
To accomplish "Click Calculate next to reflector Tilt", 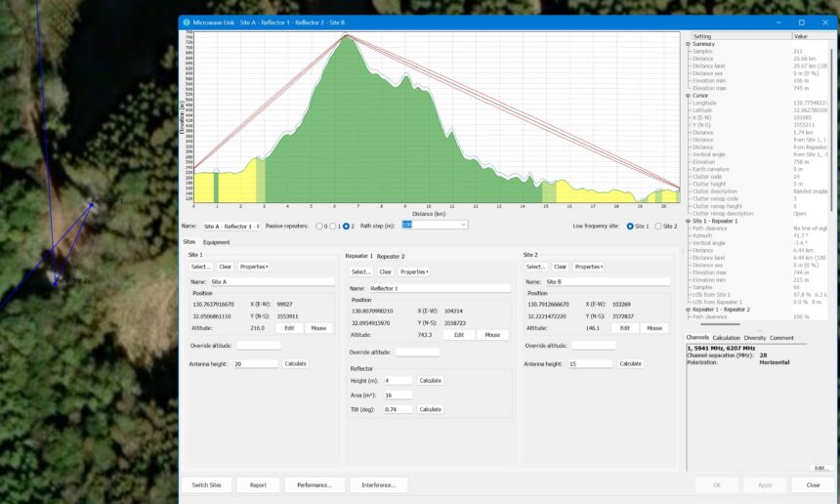I will [430, 409].
